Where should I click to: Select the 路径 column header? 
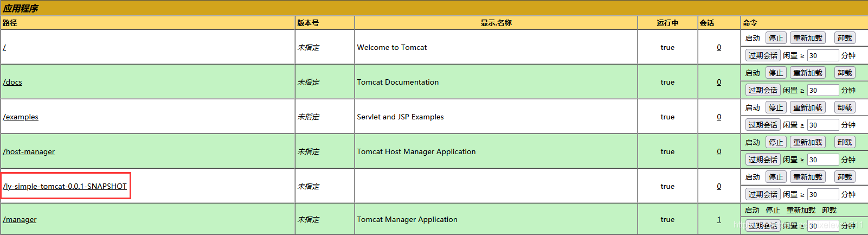(x=10, y=23)
